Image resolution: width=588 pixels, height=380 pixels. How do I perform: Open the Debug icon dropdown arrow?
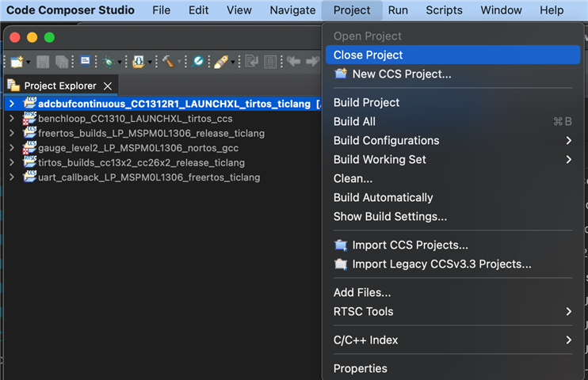pos(120,62)
